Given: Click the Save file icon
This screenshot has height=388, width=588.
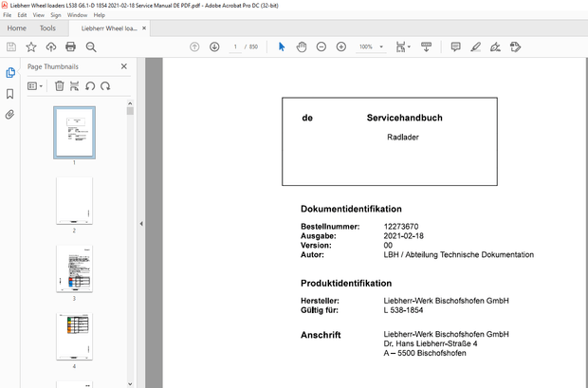Looking at the screenshot, I should [x=11, y=46].
